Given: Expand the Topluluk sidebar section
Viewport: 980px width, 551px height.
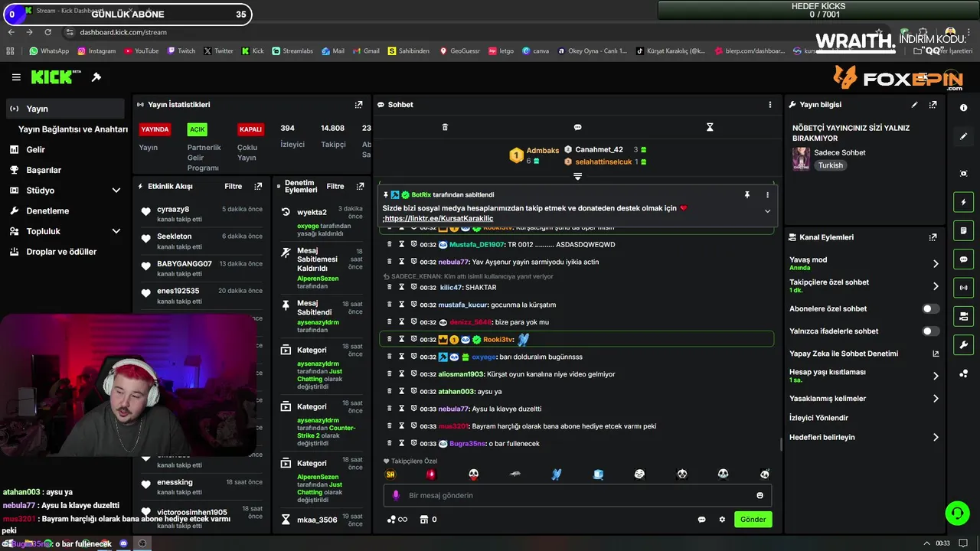Looking at the screenshot, I should pyautogui.click(x=116, y=231).
